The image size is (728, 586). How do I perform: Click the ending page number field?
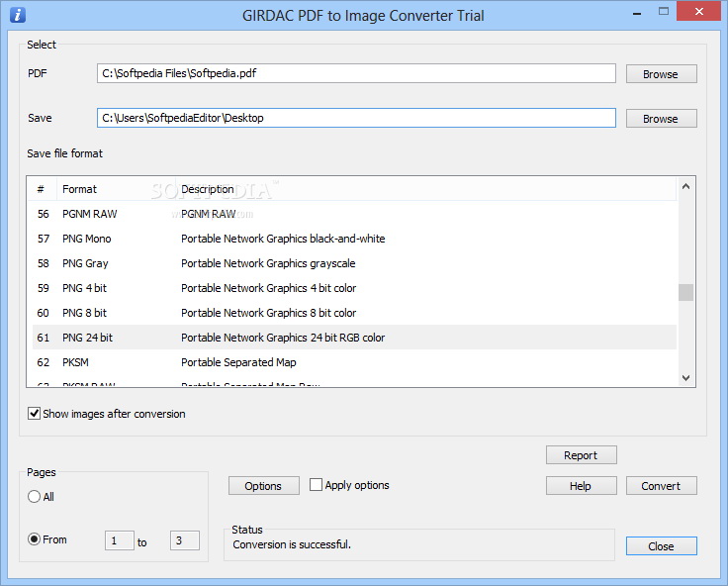185,540
